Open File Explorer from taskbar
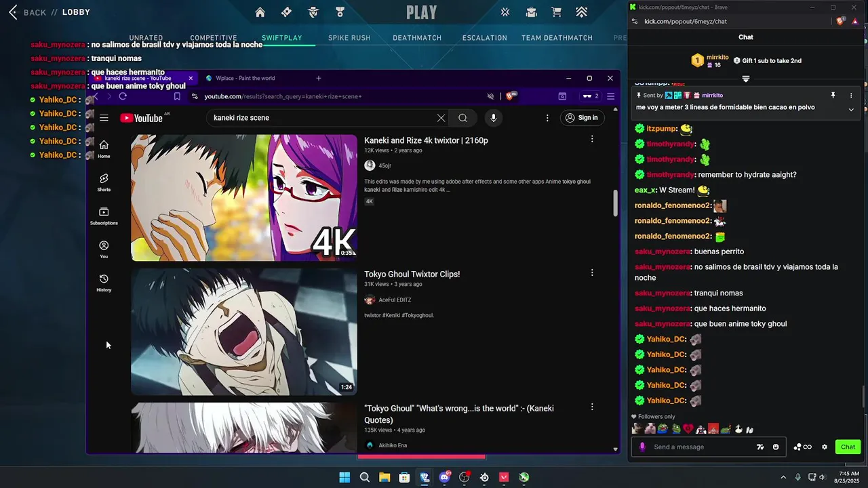 tap(384, 477)
